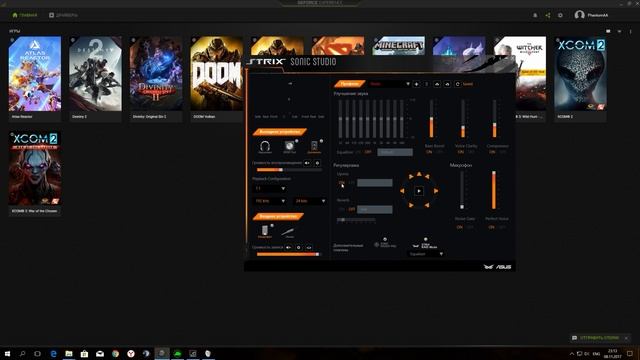This screenshot has width=640, height=360.
Task: Open GeForce games more-options menu
Action: click(630, 31)
